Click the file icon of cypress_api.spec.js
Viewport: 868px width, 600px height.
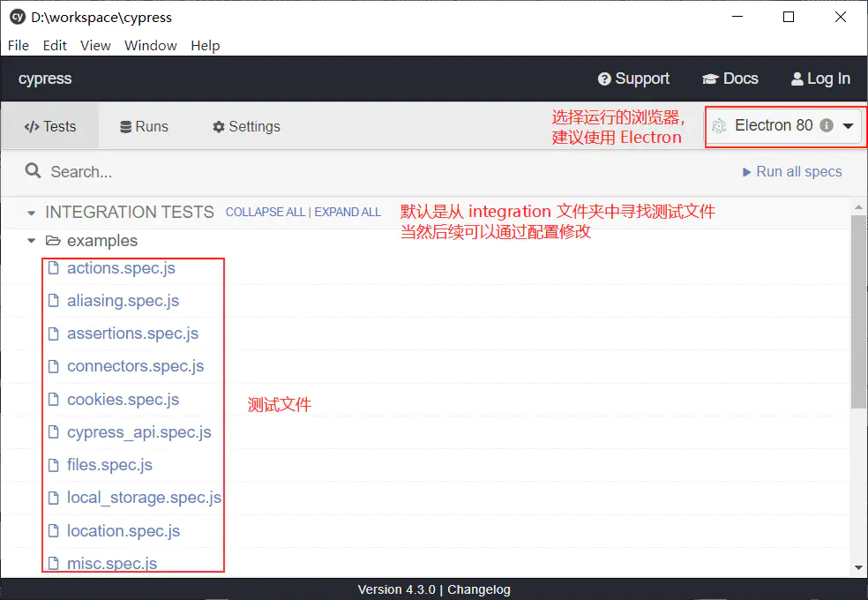click(54, 431)
